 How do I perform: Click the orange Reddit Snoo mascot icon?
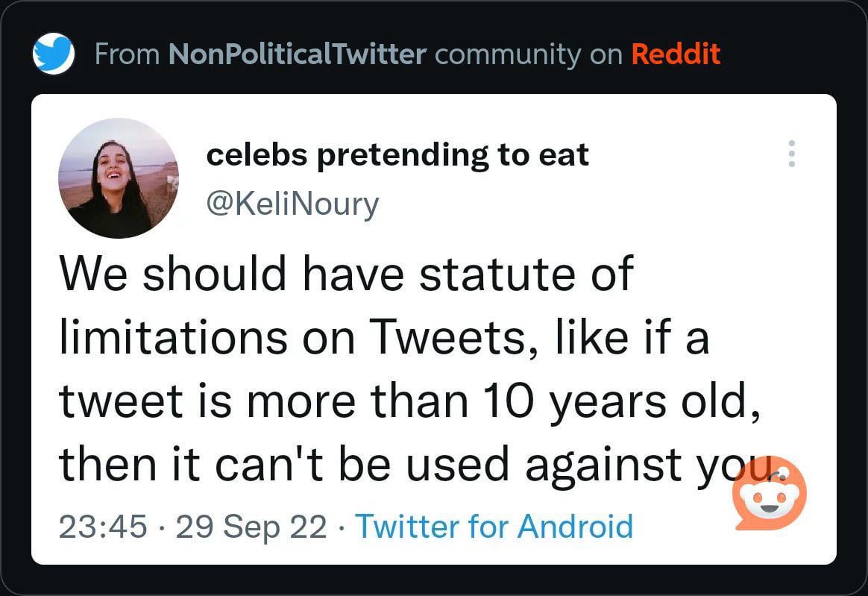point(770,494)
